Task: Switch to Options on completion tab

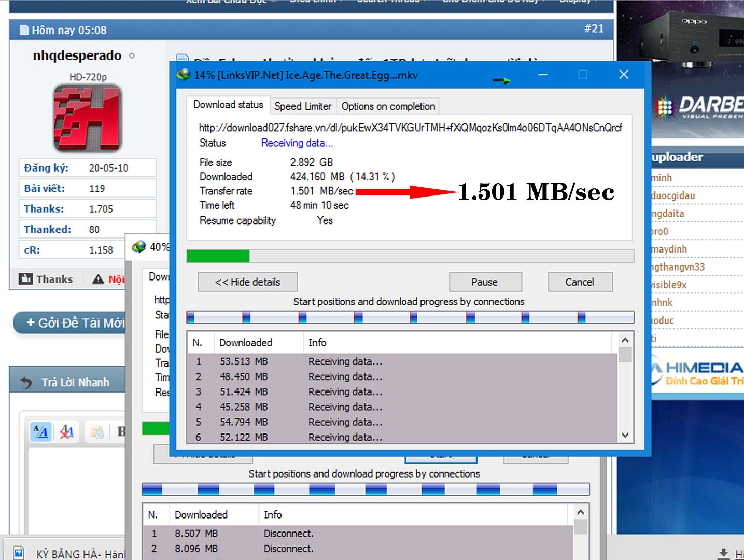Action: tap(388, 106)
